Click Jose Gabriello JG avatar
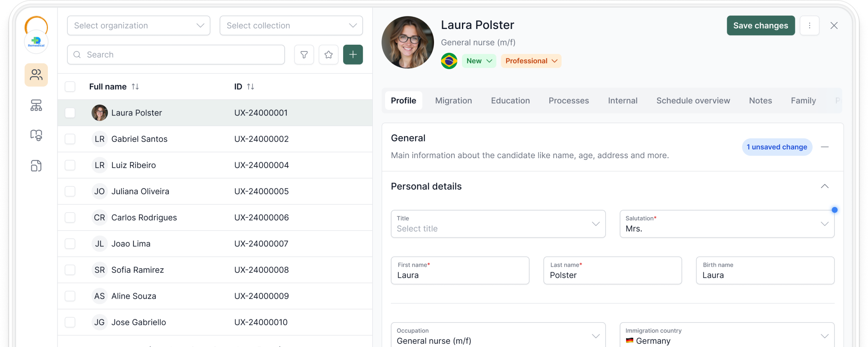868x347 pixels. [x=100, y=322]
